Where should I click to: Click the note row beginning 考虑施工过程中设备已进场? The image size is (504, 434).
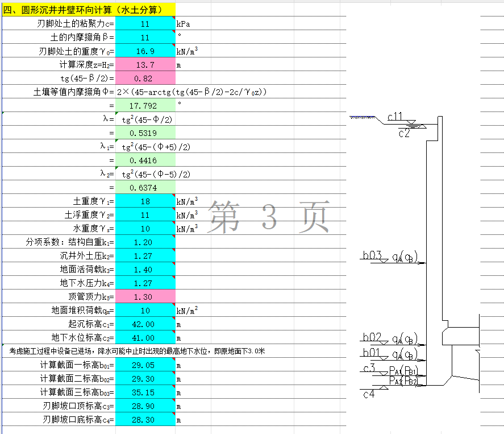coord(137,351)
